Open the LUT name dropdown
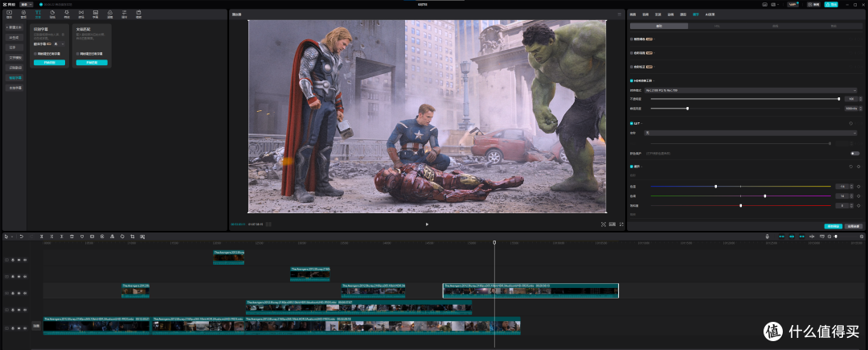This screenshot has height=350, width=868. point(751,133)
